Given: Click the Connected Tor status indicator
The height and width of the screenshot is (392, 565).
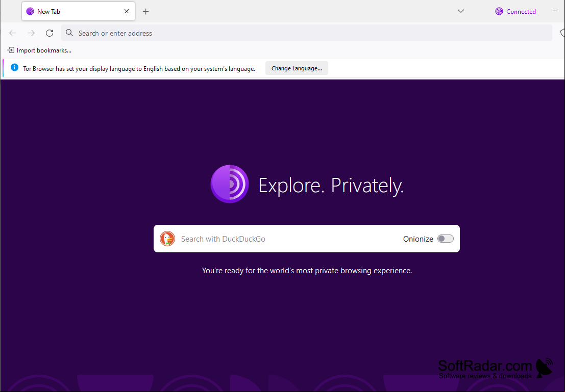Looking at the screenshot, I should coord(515,12).
